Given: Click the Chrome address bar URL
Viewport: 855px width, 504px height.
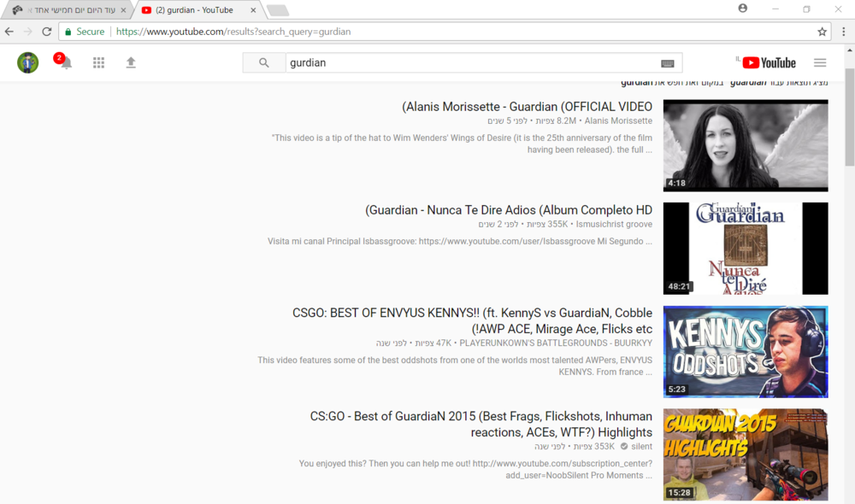Looking at the screenshot, I should pyautogui.click(x=233, y=32).
